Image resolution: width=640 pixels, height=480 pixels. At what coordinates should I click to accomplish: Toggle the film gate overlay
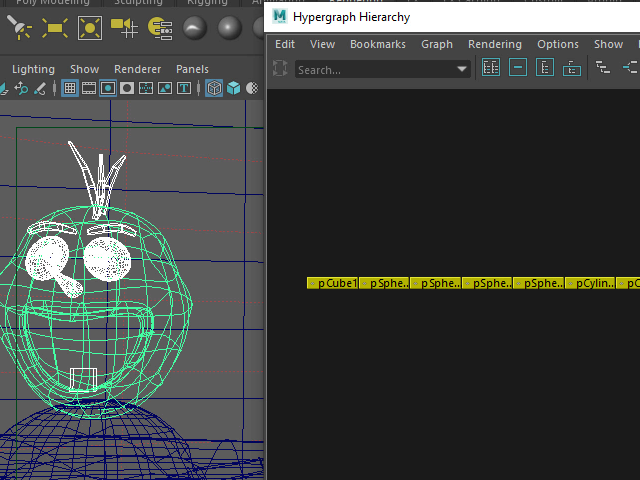pos(89,89)
